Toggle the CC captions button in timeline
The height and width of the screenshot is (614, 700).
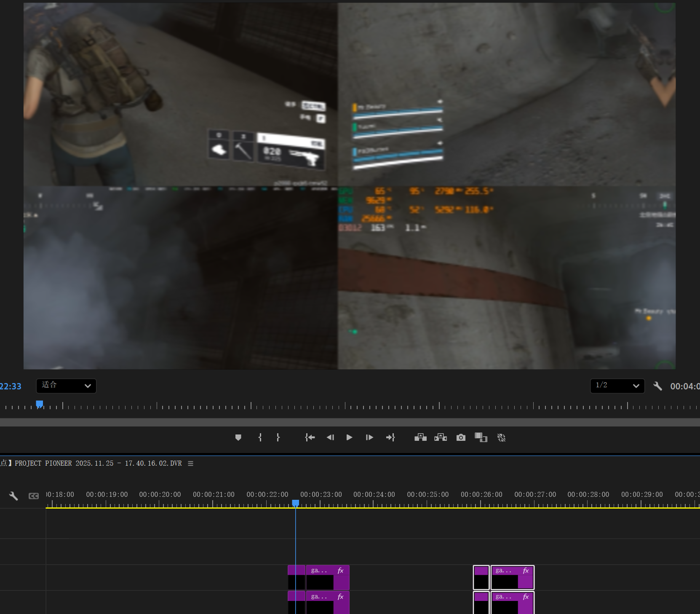click(x=34, y=496)
